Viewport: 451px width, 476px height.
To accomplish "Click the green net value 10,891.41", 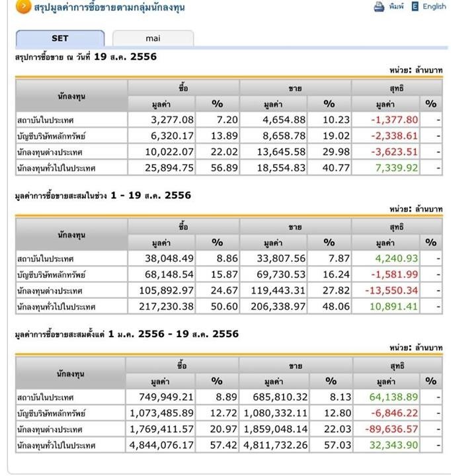I will tap(394, 307).
